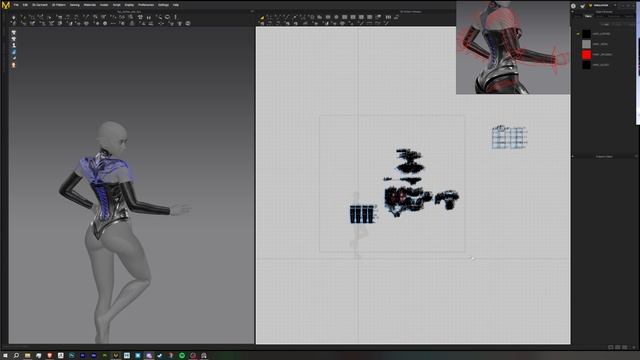The width and height of the screenshot is (640, 360).
Task: Open the Avatar menu
Action: [104, 5]
